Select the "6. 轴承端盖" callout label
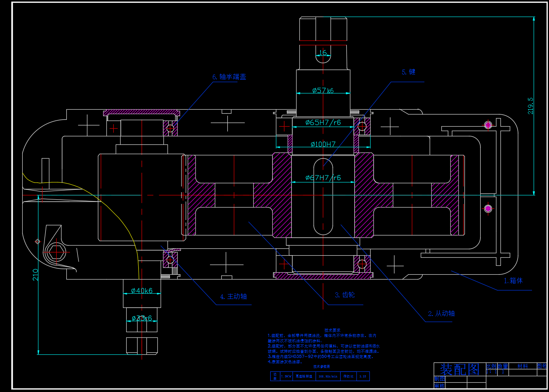The image size is (549, 392). point(229,77)
